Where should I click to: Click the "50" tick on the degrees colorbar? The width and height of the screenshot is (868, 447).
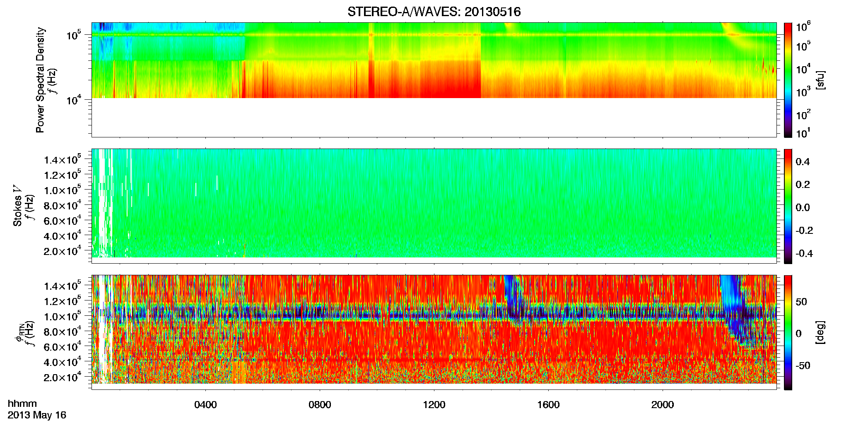tap(801, 302)
